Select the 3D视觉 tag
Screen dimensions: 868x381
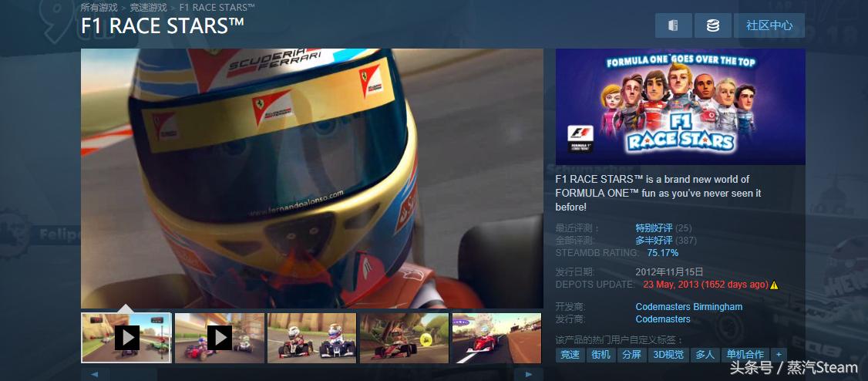click(668, 355)
